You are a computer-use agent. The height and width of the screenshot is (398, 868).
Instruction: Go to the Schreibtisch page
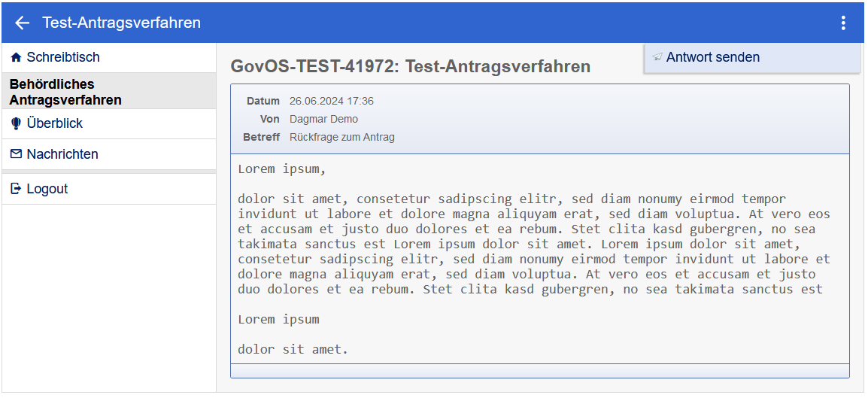63,57
